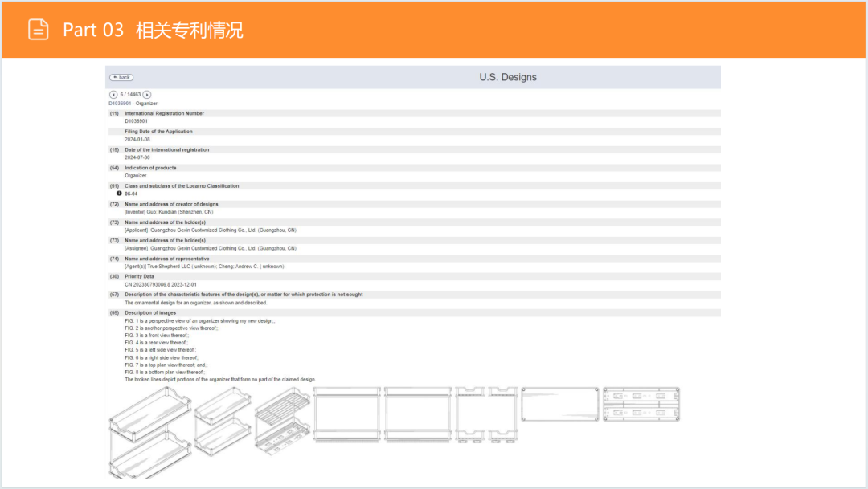
Task: Click the next record arrow icon
Action: (148, 94)
